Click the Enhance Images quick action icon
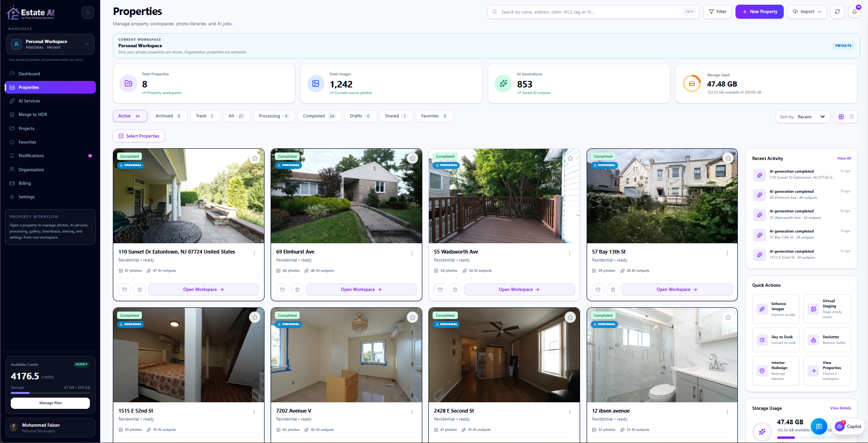The width and height of the screenshot is (868, 443). pos(762,309)
